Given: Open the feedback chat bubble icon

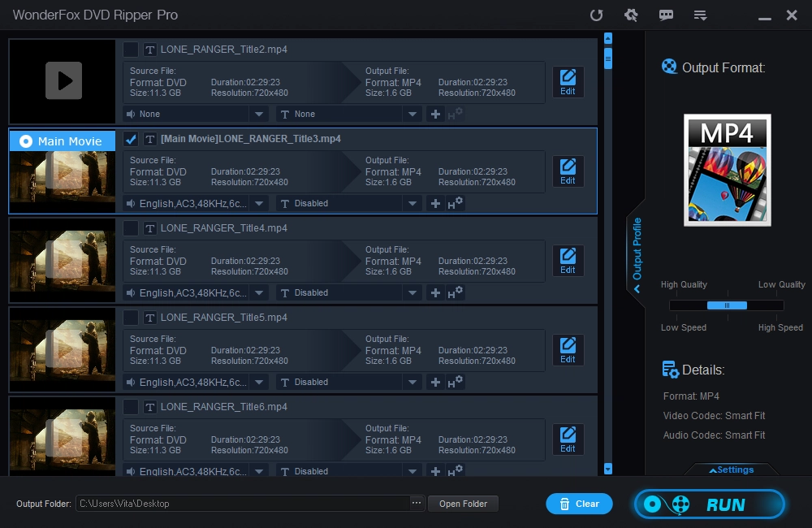Looking at the screenshot, I should tap(666, 15).
